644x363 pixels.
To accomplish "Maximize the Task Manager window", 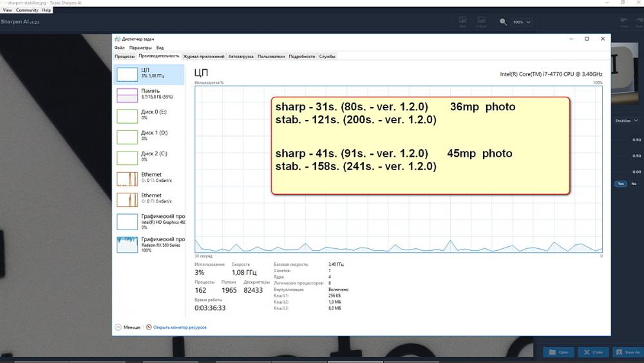I will click(x=587, y=39).
